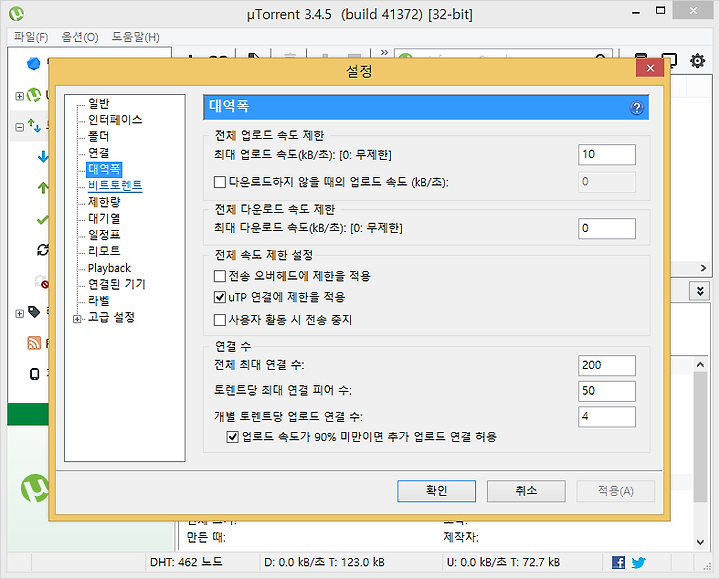The image size is (720, 579).
Task: Select '연결된 기기' settings category
Action: click(117, 284)
